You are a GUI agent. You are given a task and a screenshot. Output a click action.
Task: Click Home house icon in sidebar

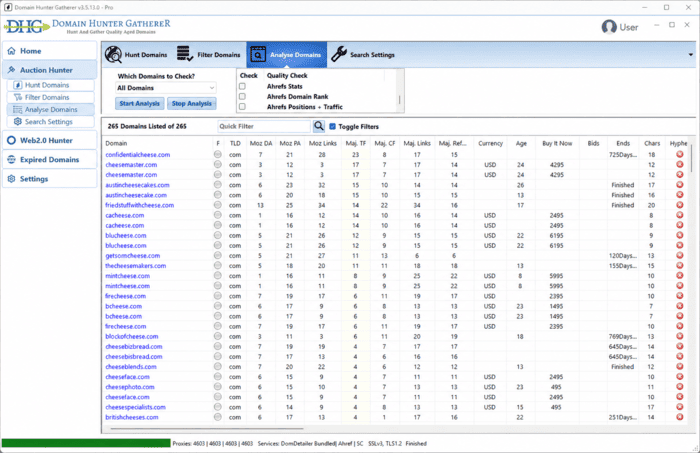12,51
